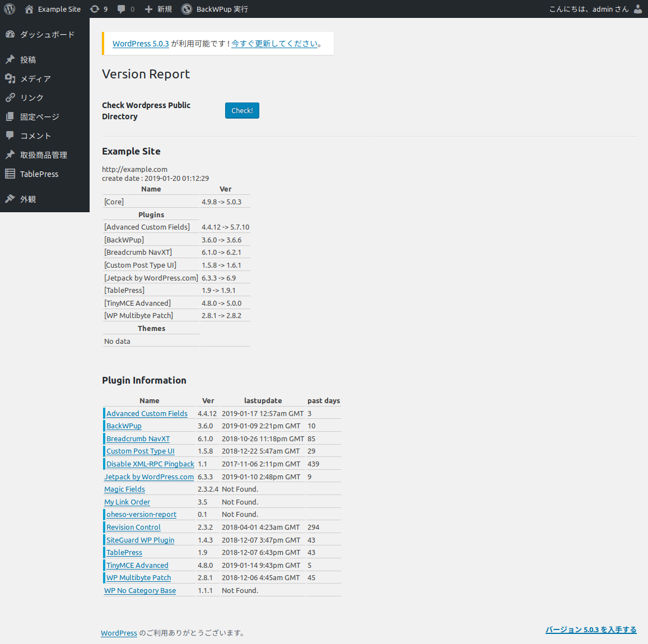Click the table icon next to TablePress

pyautogui.click(x=10, y=174)
